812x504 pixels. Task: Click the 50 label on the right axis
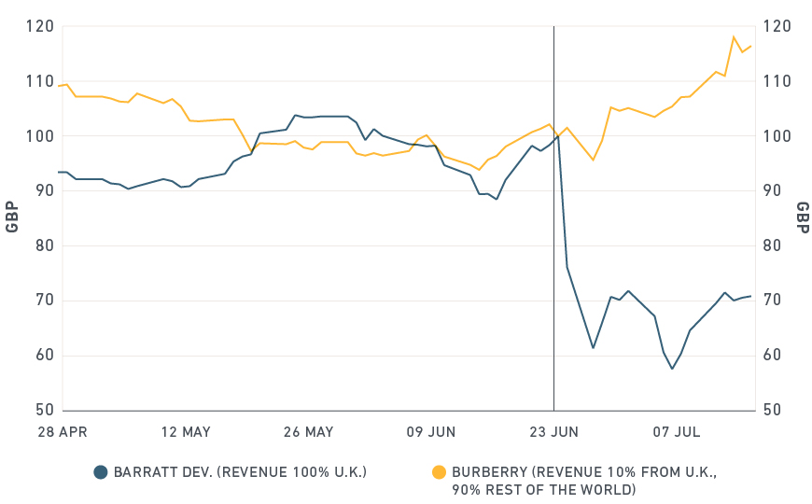(776, 411)
